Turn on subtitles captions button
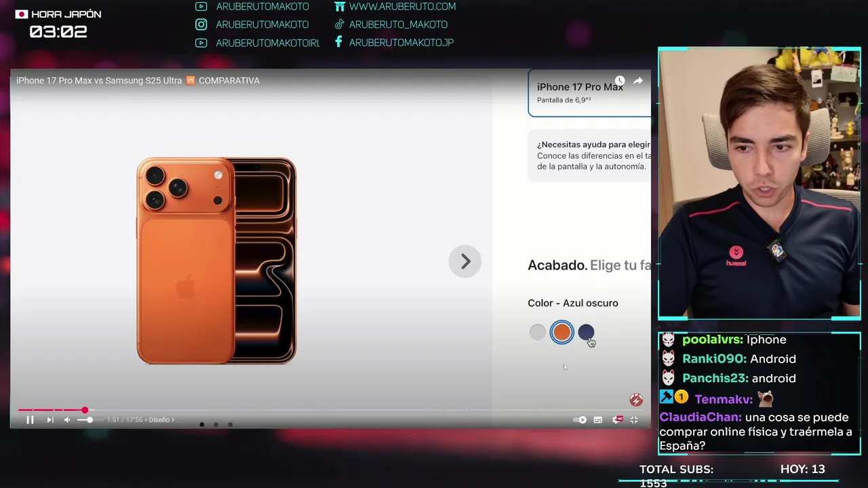The width and height of the screenshot is (868, 488). pos(598,420)
